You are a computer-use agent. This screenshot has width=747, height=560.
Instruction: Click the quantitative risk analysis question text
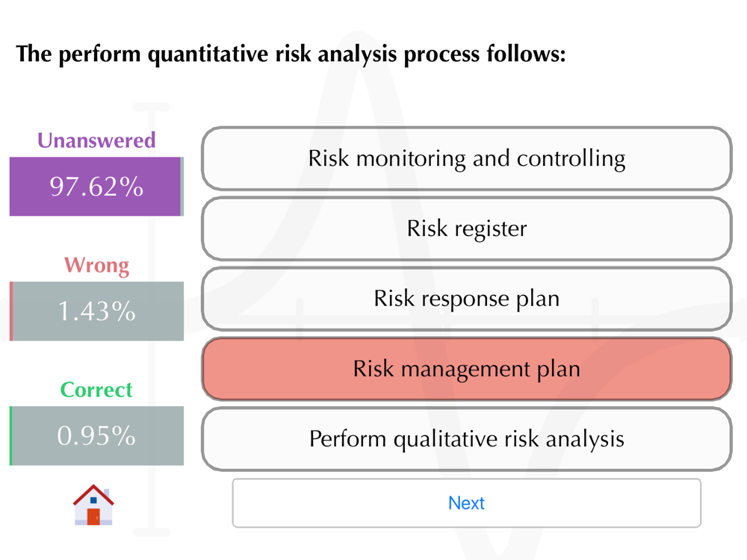point(291,54)
